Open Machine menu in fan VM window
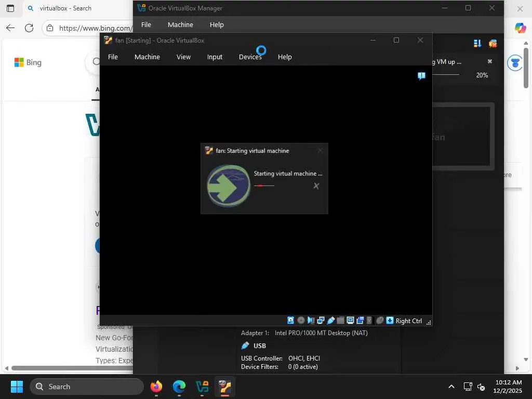532x399 pixels. (147, 57)
